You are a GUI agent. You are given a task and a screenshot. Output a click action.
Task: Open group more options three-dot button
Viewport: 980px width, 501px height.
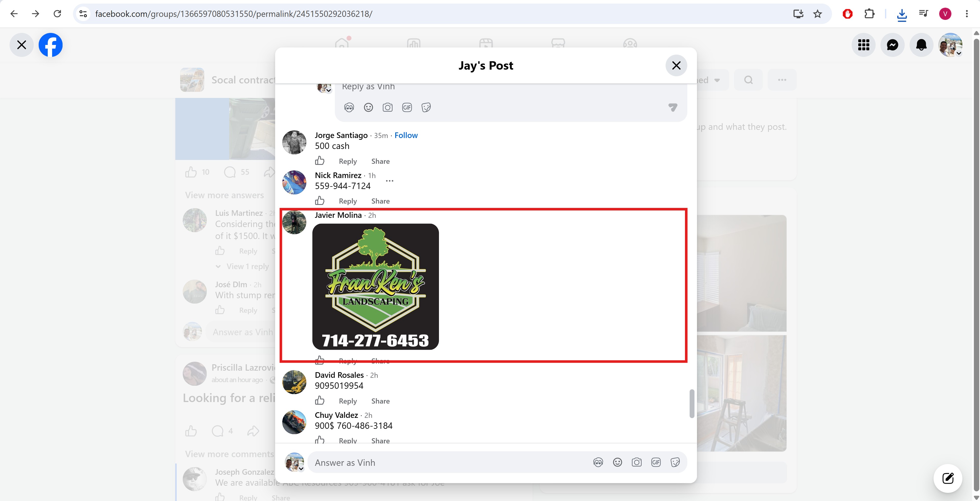click(782, 80)
